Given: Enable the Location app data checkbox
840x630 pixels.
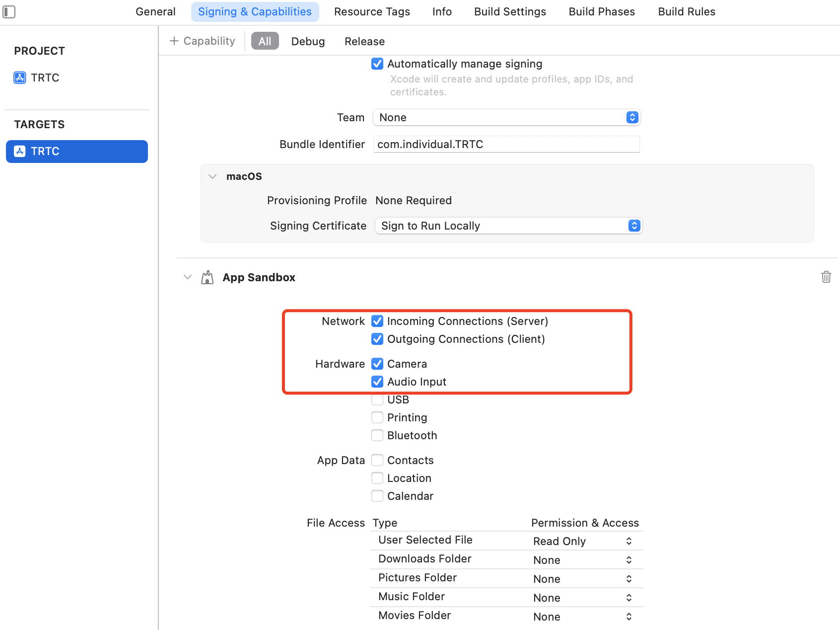Looking at the screenshot, I should [377, 478].
